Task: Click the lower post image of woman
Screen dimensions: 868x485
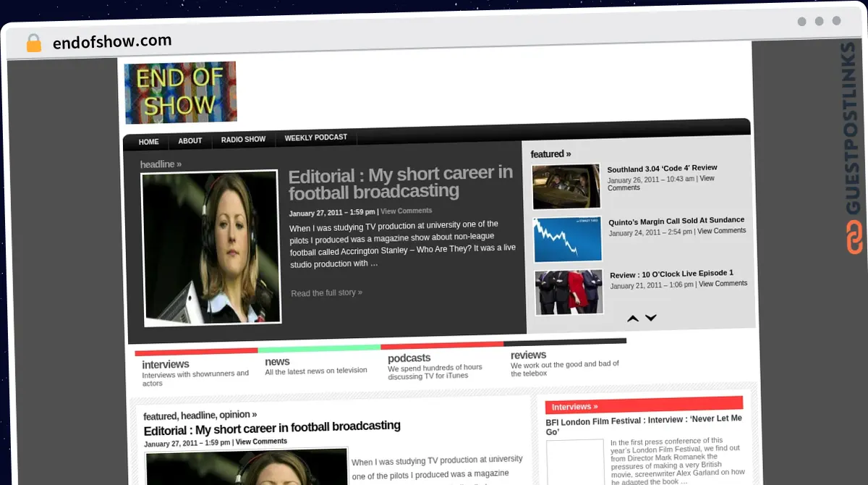Action: (x=247, y=467)
